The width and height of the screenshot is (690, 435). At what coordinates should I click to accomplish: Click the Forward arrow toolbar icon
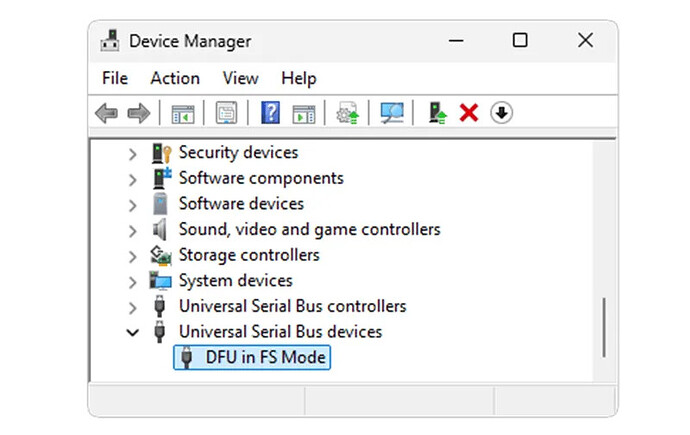tap(138, 114)
